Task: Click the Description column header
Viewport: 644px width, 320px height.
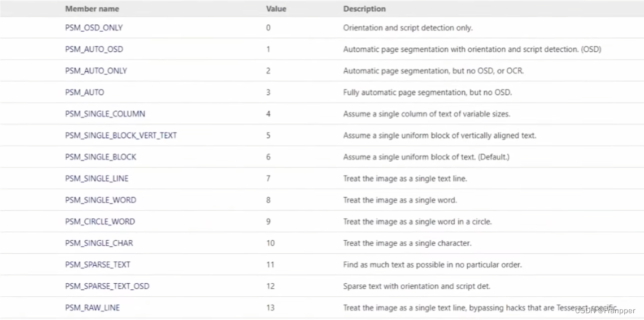Action: (364, 8)
